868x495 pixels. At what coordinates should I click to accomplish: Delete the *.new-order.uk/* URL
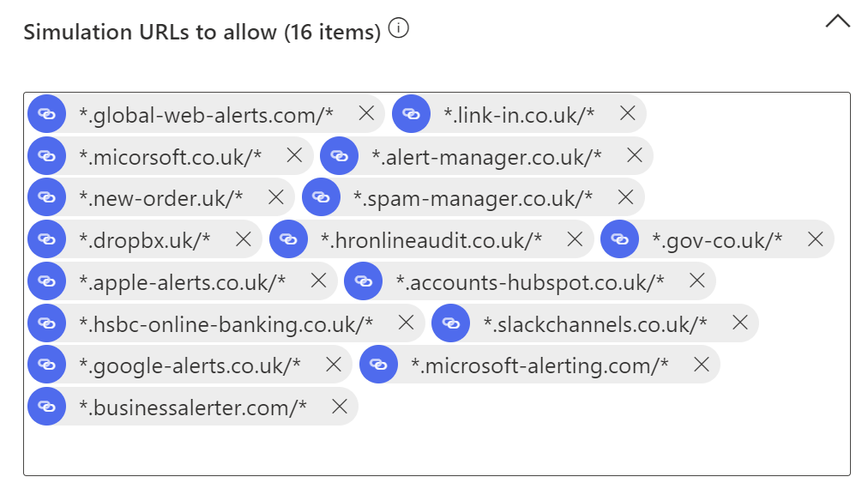tap(275, 197)
